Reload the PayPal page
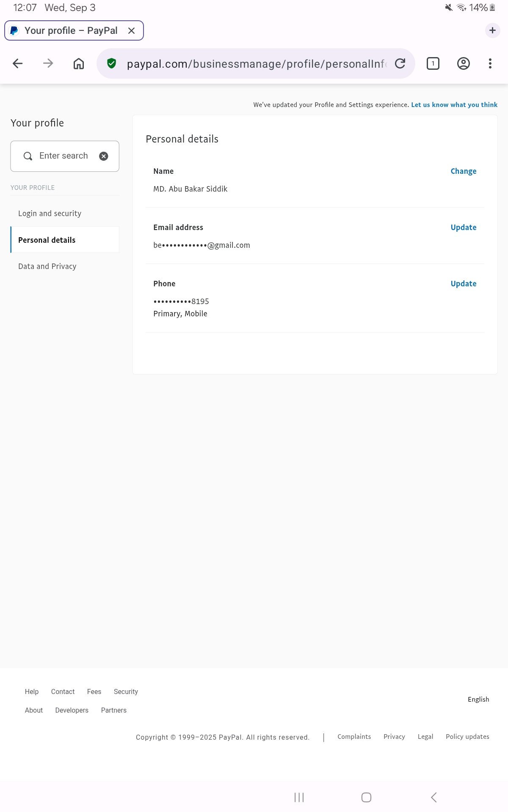Image resolution: width=508 pixels, height=812 pixels. click(x=400, y=63)
